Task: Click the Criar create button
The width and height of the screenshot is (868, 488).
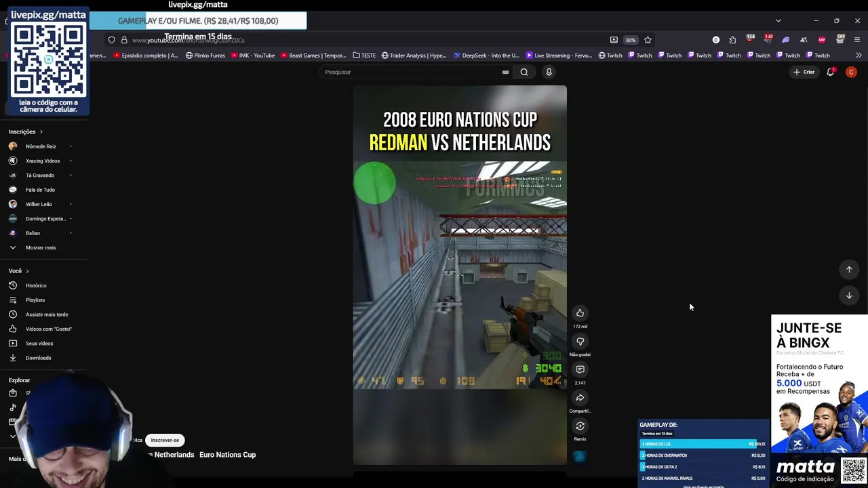Action: [x=804, y=72]
